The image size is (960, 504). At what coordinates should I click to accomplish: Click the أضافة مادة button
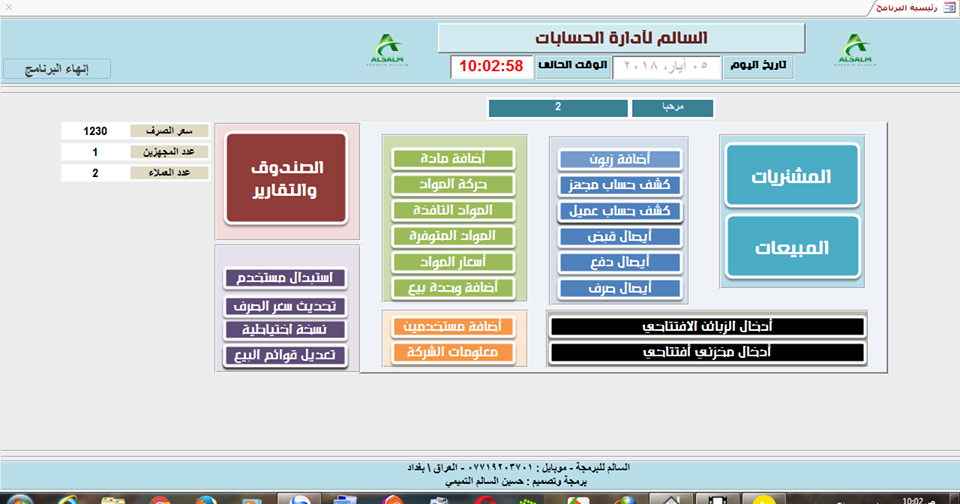click(x=452, y=159)
